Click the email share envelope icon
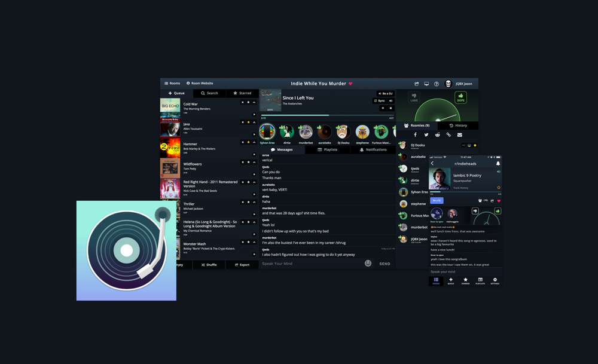598x364 pixels. (x=459, y=135)
